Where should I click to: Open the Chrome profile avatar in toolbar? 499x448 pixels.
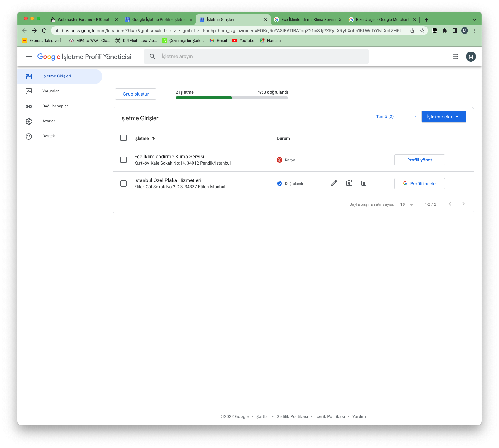(465, 31)
